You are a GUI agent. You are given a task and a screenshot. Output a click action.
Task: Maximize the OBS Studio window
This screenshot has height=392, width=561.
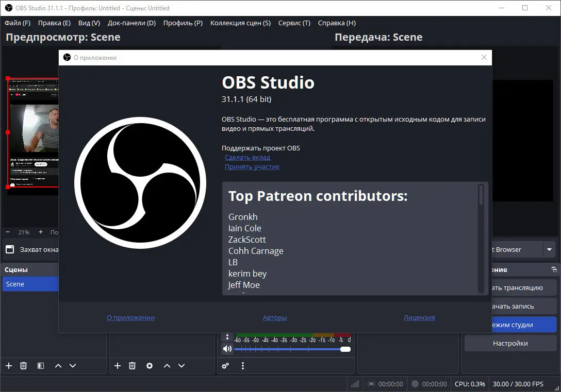point(525,8)
